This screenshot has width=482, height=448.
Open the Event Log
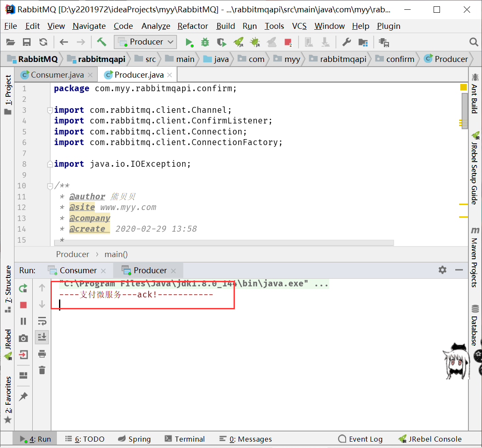[360, 439]
